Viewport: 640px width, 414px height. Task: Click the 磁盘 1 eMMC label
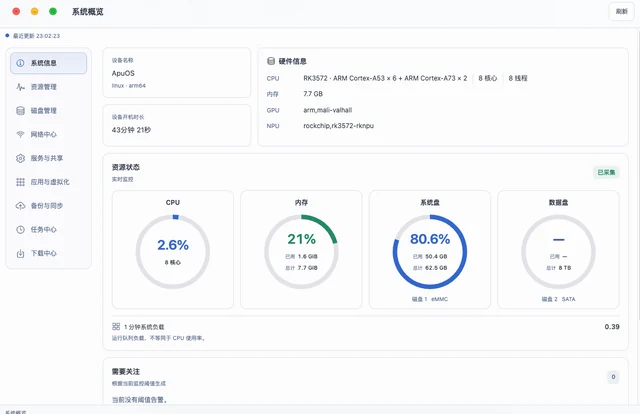(430, 299)
